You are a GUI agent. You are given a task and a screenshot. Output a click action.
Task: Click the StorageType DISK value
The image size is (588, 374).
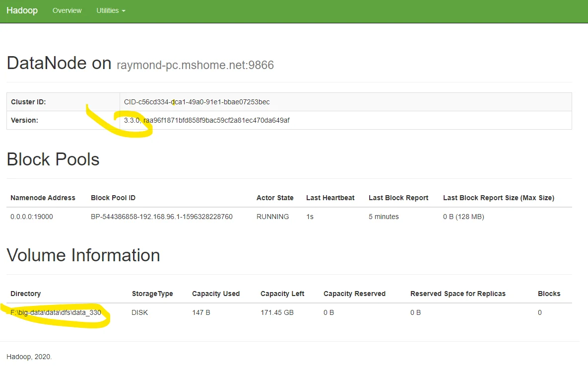pyautogui.click(x=139, y=312)
